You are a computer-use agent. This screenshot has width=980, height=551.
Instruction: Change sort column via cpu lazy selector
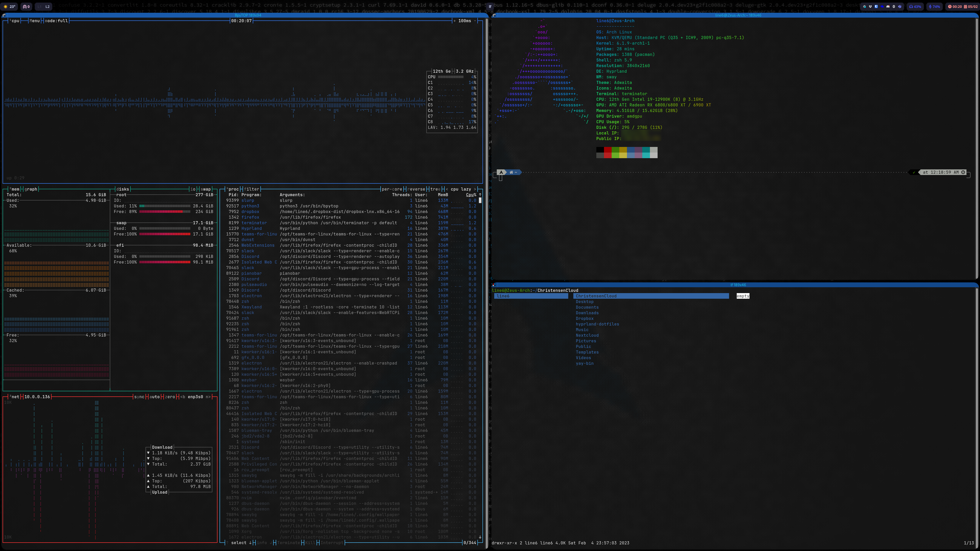click(x=461, y=189)
